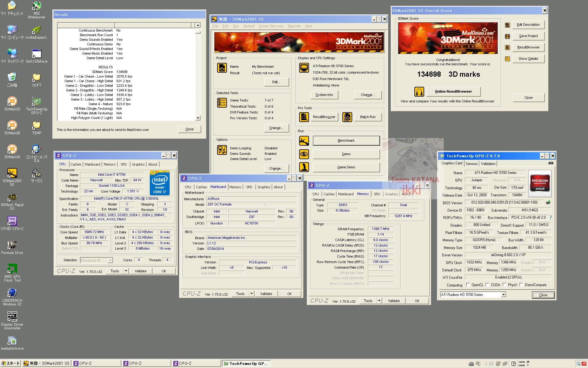
Task: Open the Help menu in 3DMark2001 SE
Action: coord(309,26)
